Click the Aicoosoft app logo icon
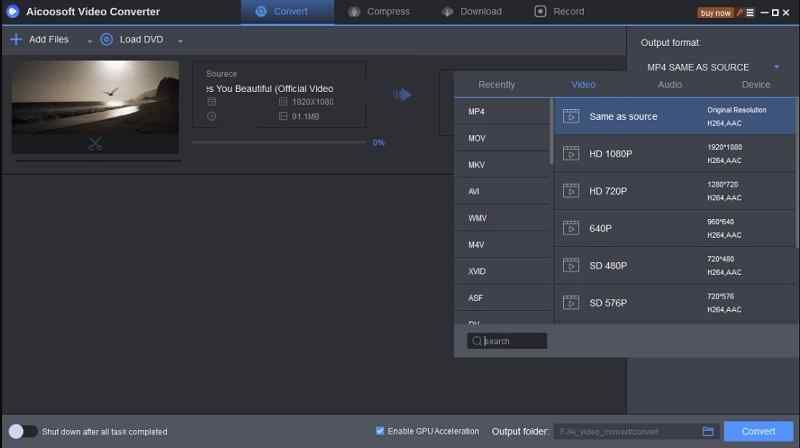The width and height of the screenshot is (800, 448). click(12, 11)
